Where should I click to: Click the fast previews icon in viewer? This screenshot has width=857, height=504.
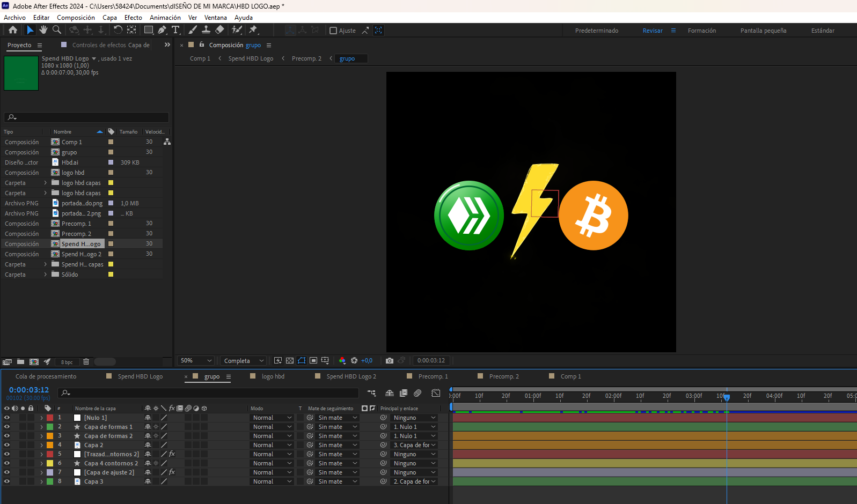tap(278, 360)
